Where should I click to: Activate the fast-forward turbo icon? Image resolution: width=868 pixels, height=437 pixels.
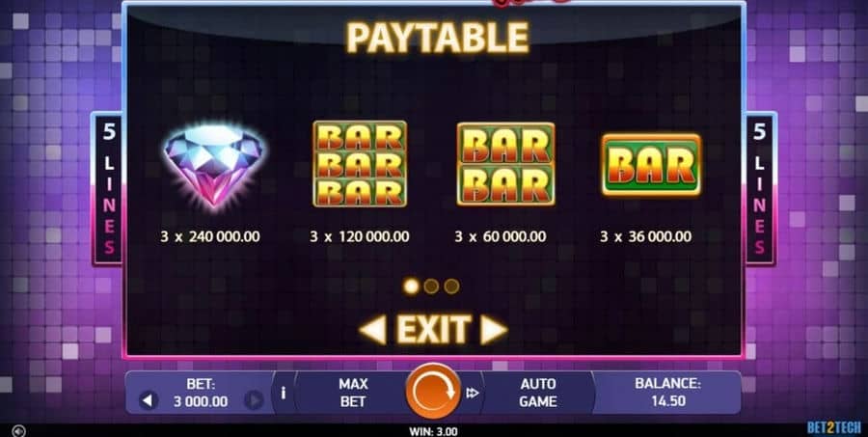pos(473,393)
